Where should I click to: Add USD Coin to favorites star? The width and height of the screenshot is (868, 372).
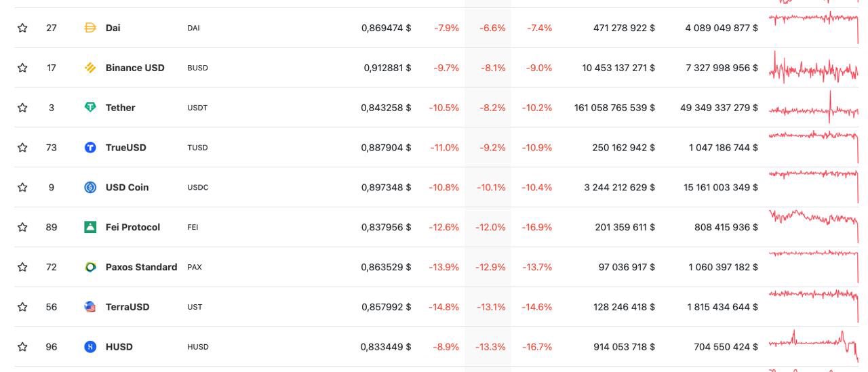(22, 188)
